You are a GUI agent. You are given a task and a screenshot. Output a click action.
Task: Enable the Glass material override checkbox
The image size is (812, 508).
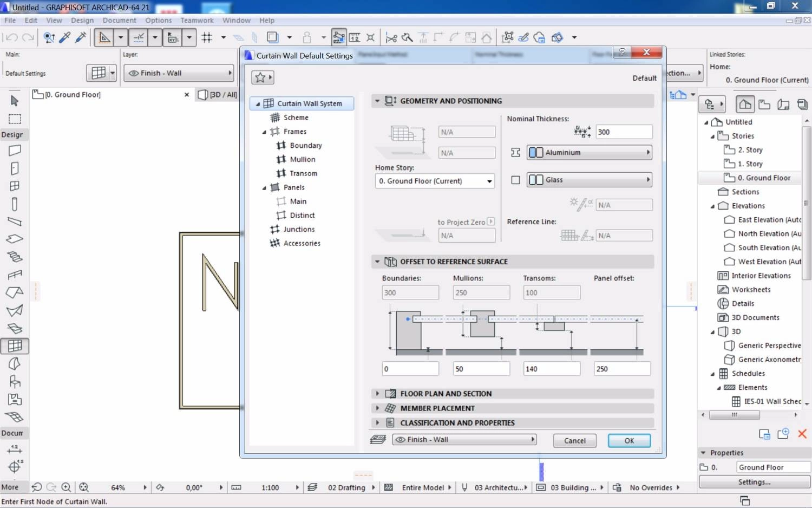point(515,180)
